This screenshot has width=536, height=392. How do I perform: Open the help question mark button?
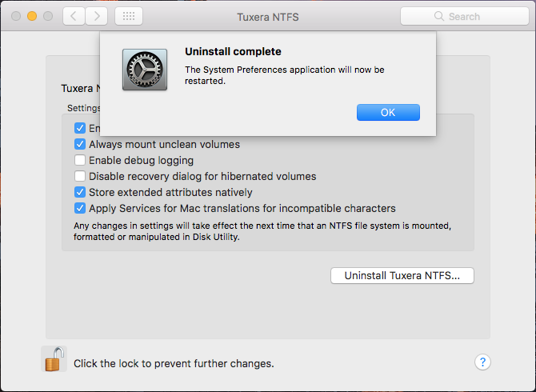click(x=482, y=362)
